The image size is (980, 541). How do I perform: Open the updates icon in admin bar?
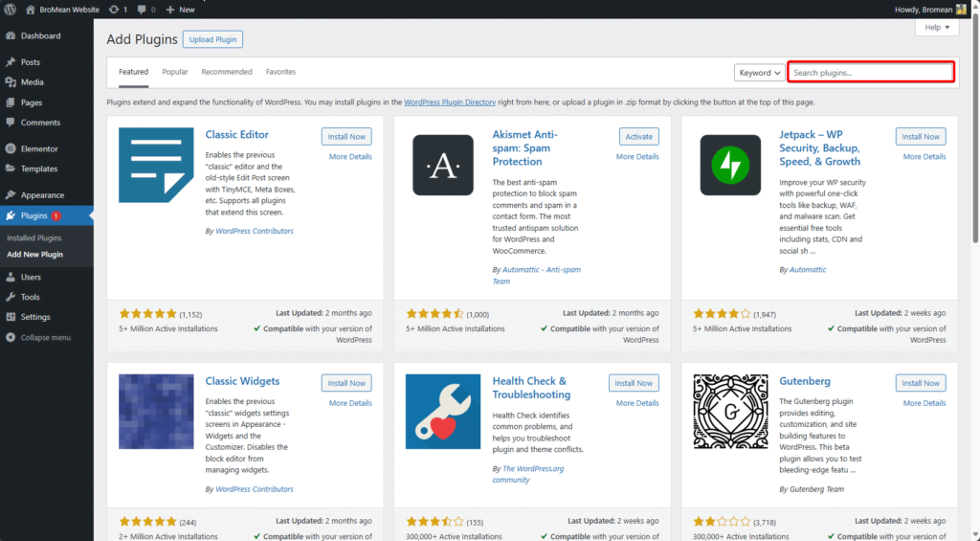click(116, 9)
